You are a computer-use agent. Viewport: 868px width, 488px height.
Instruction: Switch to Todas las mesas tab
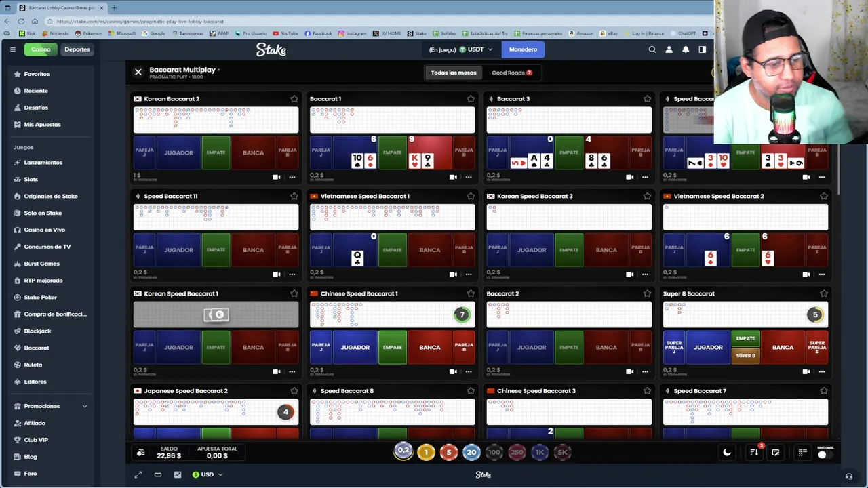coord(454,73)
